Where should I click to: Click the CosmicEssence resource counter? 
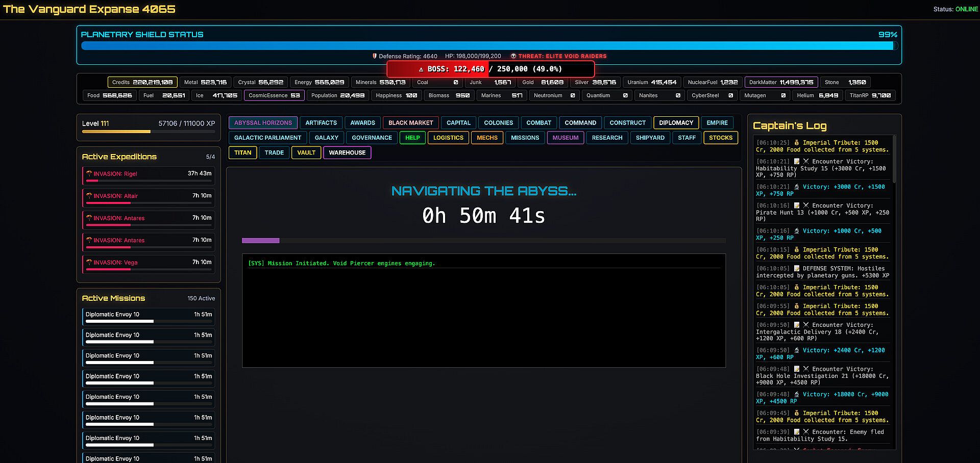(274, 95)
